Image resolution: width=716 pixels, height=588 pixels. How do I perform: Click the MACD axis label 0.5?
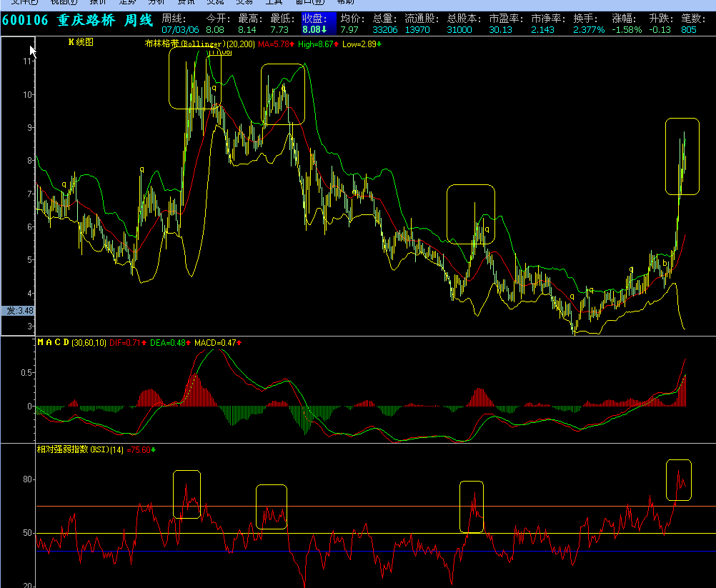[x=26, y=372]
